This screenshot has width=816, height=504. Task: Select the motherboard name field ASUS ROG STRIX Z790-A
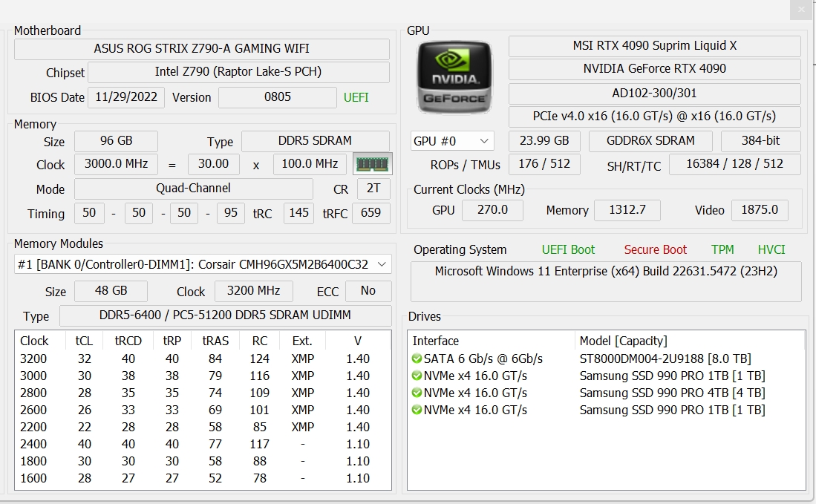201,49
